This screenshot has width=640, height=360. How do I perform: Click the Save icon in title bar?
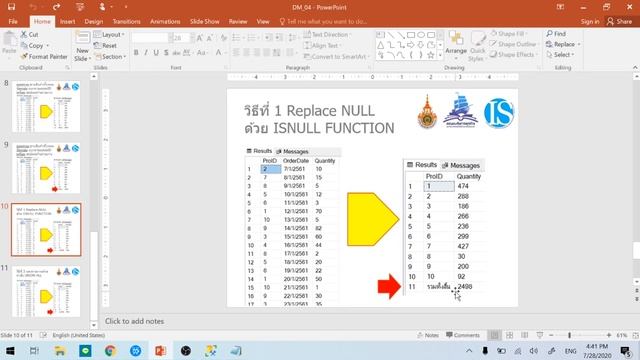click(11, 7)
